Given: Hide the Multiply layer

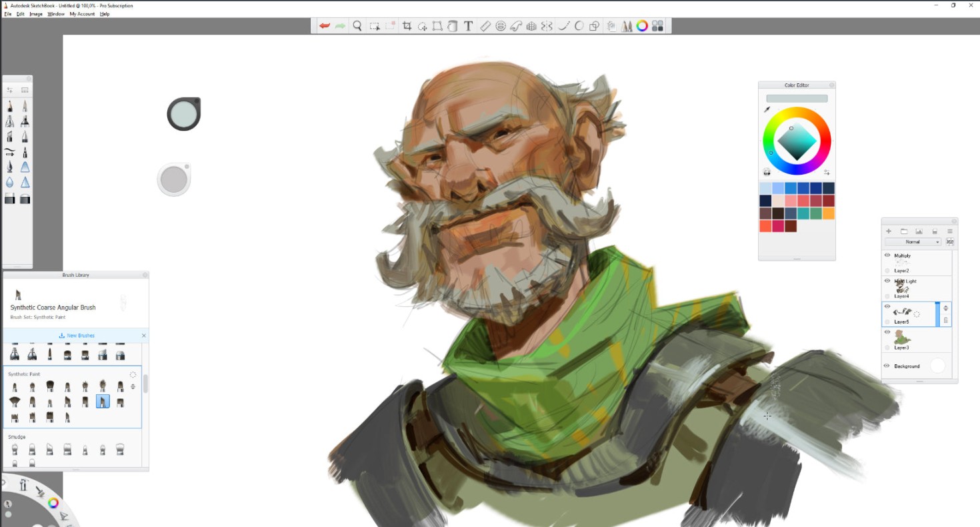Looking at the screenshot, I should (x=887, y=255).
